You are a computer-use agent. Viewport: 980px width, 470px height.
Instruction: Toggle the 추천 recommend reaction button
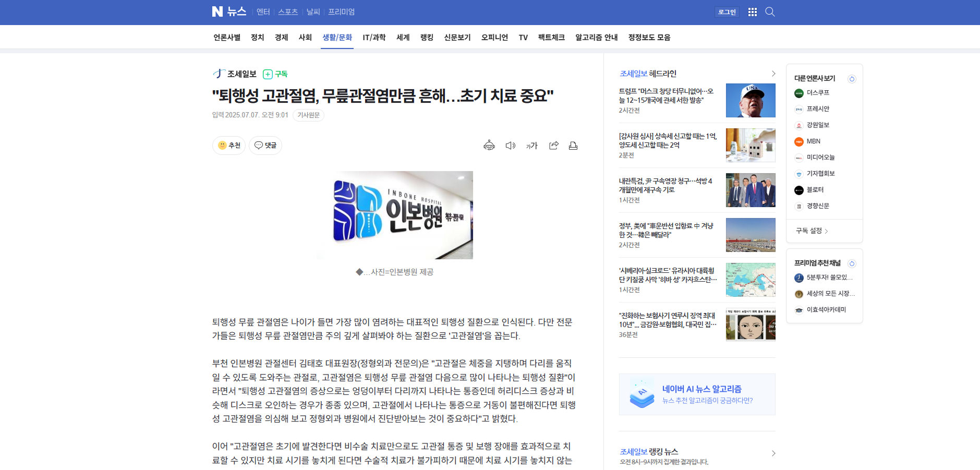(x=229, y=146)
